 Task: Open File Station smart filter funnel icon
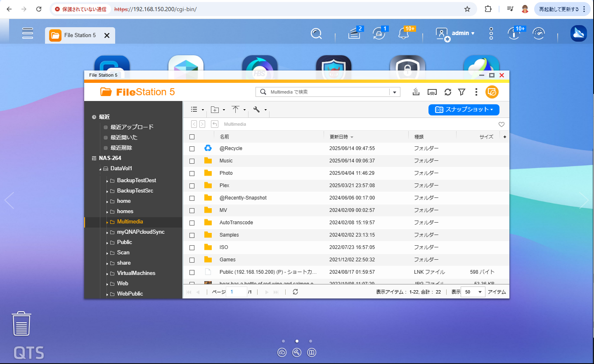click(x=462, y=92)
